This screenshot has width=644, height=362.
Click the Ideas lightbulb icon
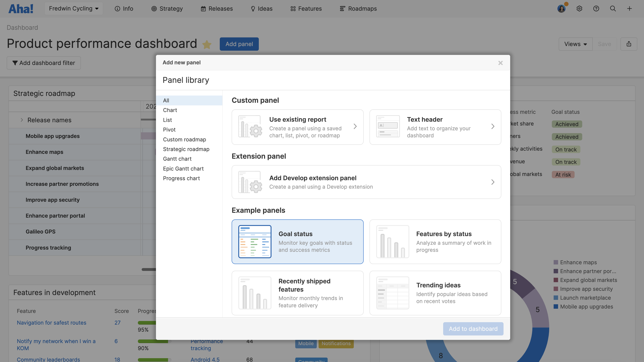(253, 8)
